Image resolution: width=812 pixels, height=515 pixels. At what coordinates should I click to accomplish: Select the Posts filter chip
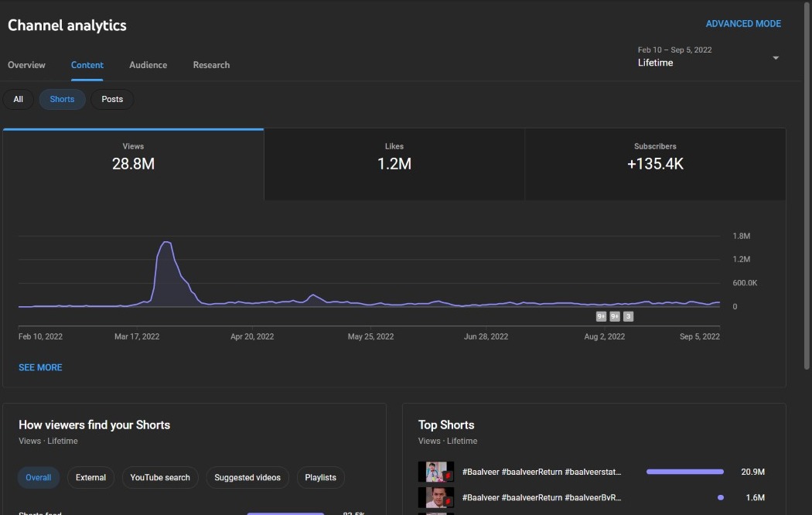click(x=112, y=100)
